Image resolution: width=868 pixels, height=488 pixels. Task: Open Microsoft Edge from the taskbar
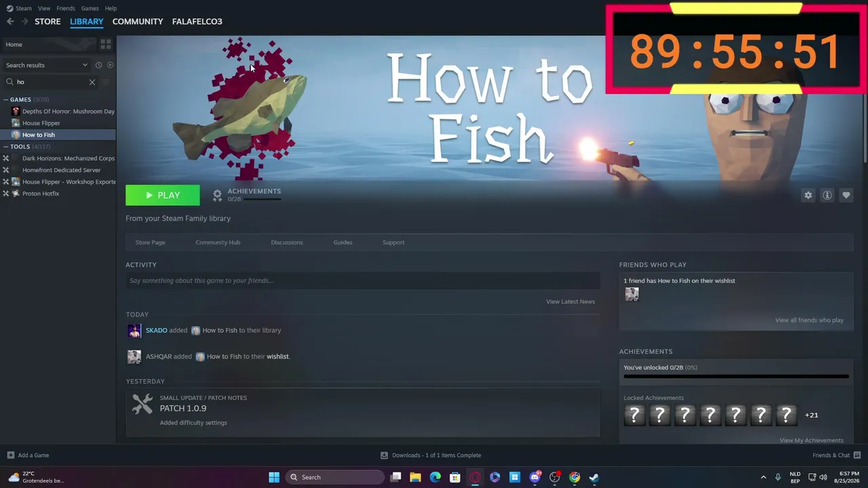tap(435, 477)
